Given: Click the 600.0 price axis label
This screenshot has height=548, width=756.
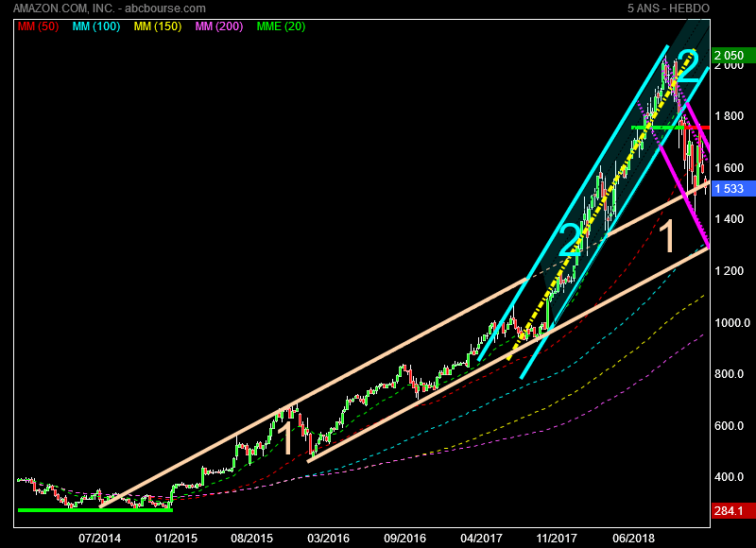Looking at the screenshot, I should pos(729,425).
